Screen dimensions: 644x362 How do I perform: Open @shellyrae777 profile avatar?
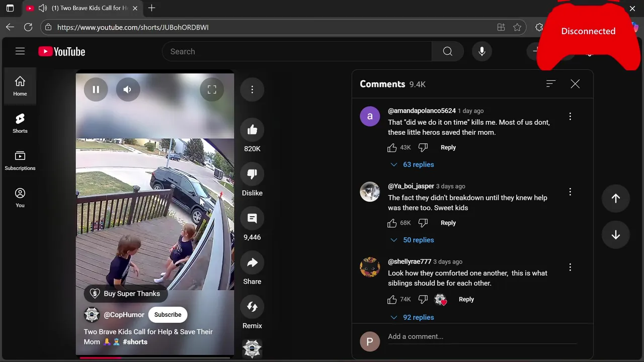click(370, 267)
